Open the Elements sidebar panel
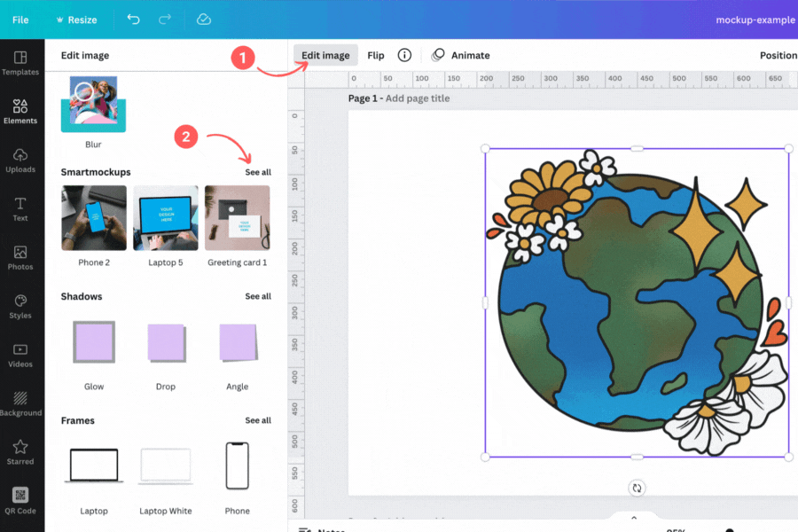 [20, 112]
